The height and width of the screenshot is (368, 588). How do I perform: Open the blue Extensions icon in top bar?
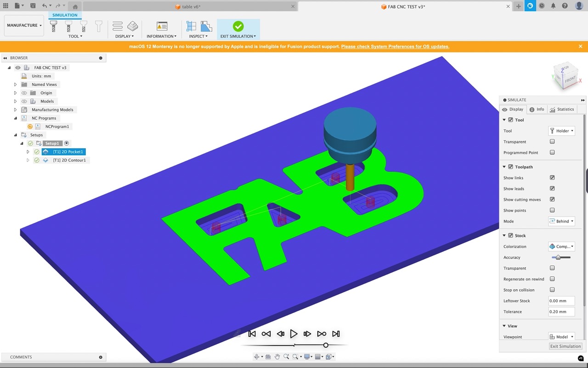[x=530, y=6]
